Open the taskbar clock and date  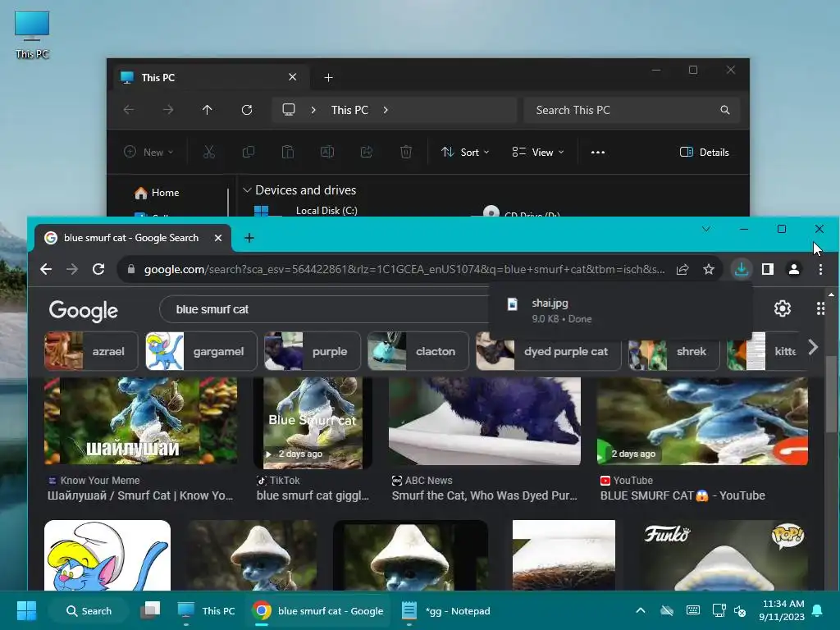[782, 610]
